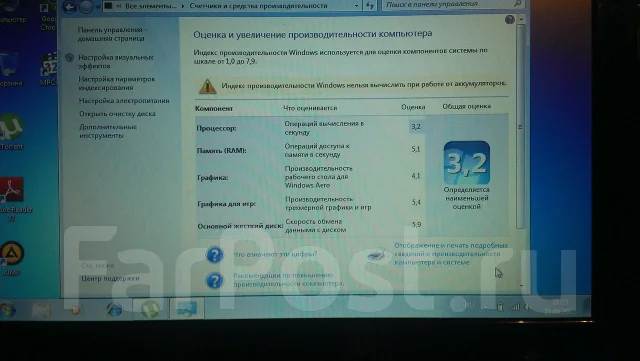Click the printer icon next to print details link
This screenshot has height=361, width=640.
(x=376, y=254)
